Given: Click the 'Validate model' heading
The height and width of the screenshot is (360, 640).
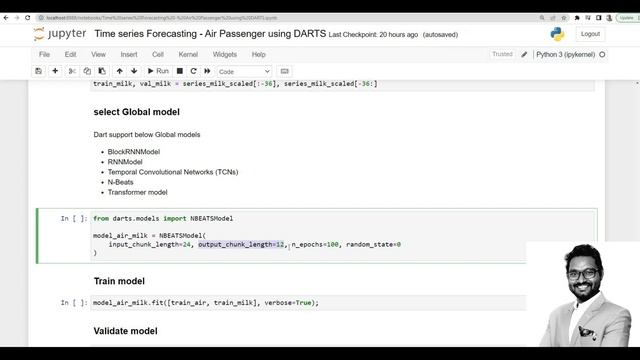Looking at the screenshot, I should pyautogui.click(x=125, y=331).
